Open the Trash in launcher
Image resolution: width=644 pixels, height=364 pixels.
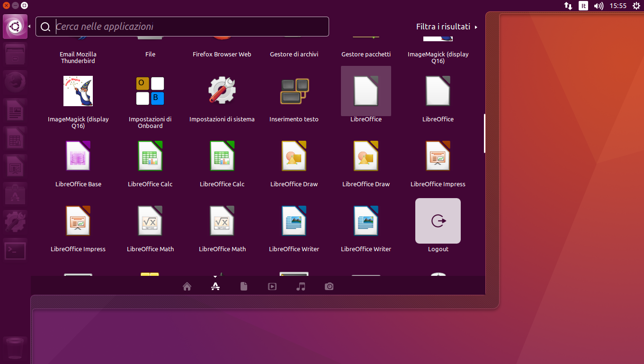coord(15,349)
